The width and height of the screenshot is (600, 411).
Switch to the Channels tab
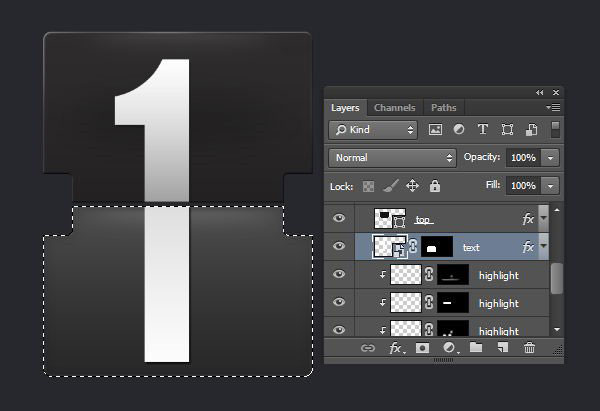click(395, 107)
